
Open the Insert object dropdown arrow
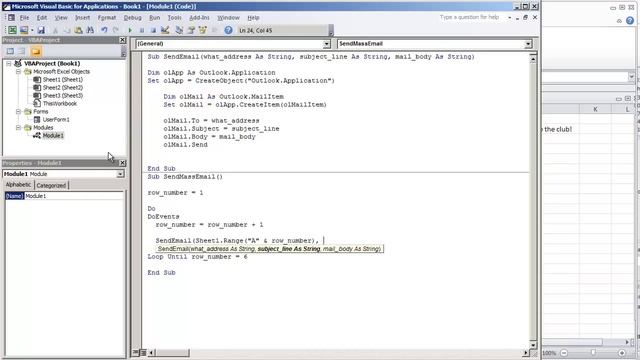pyautogui.click(x=32, y=30)
